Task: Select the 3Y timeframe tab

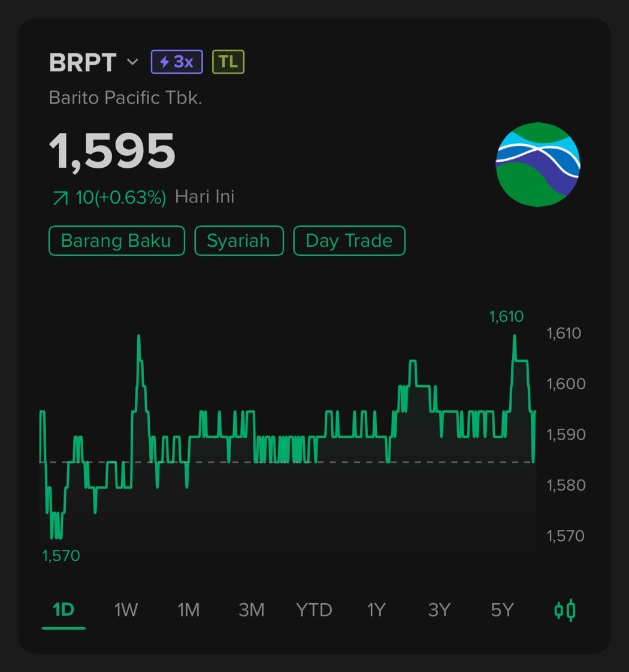Action: point(439,610)
